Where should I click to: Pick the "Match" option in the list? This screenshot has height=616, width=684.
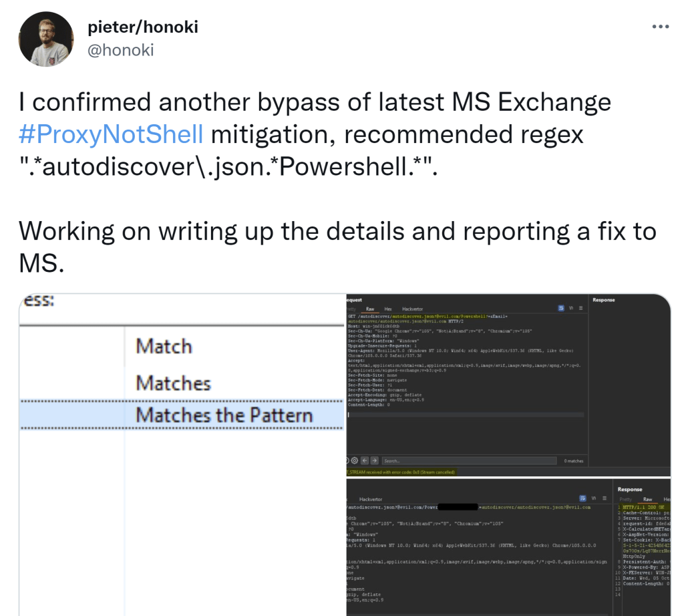[164, 347]
